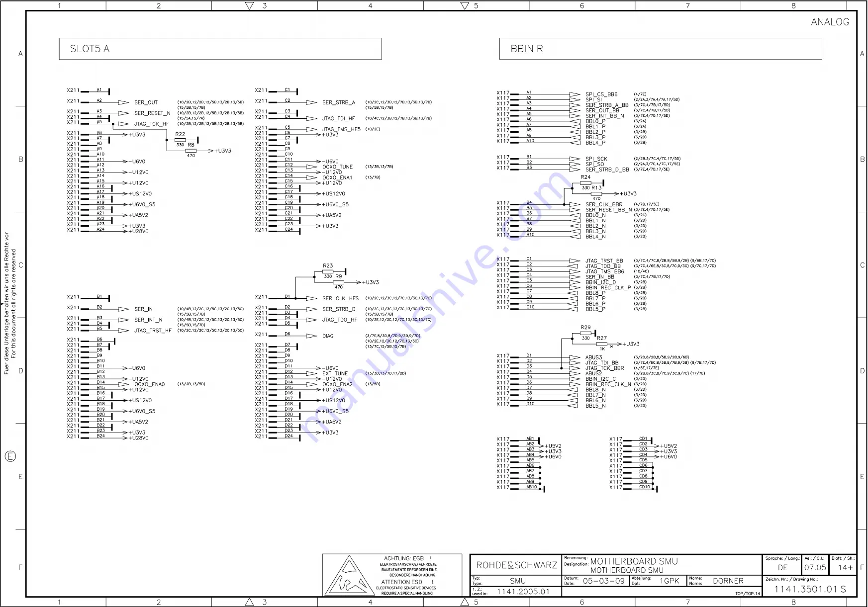
Task: Click the JTAG_TDO_HF signal label
Action: click(340, 320)
